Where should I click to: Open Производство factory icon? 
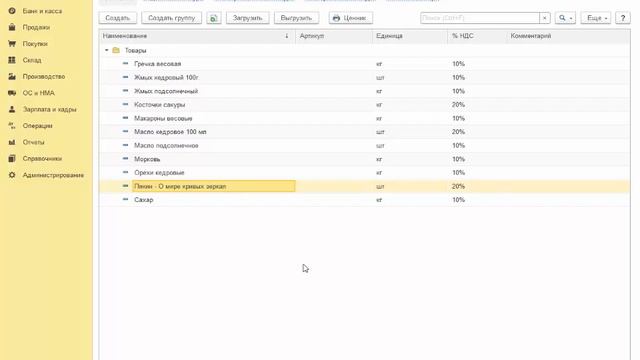coord(12,76)
